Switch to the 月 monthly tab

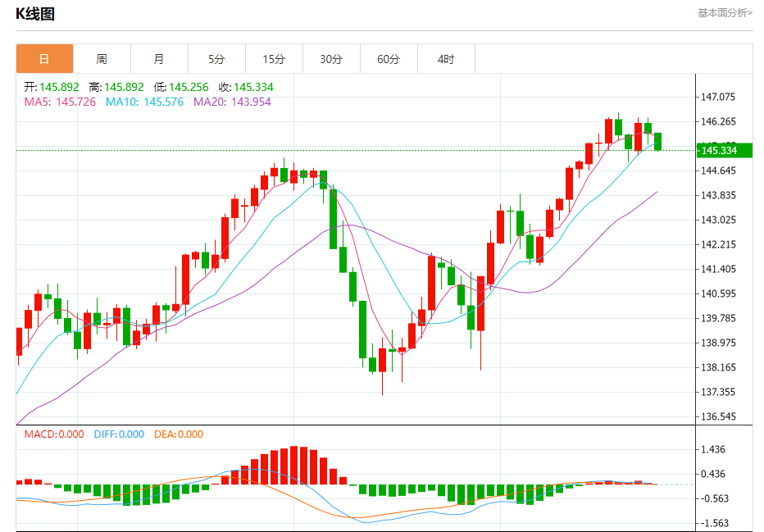(x=159, y=59)
